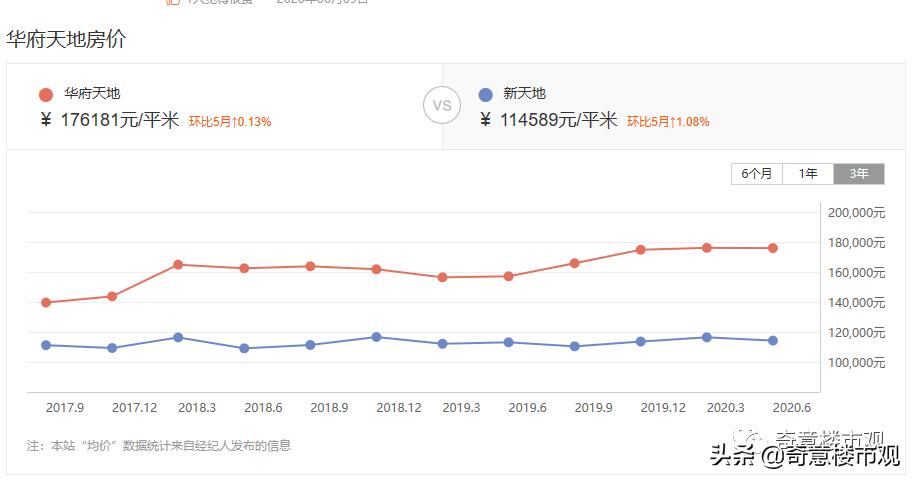This screenshot has width=914, height=481.
Task: Select the 3年 range tab
Action: [859, 173]
